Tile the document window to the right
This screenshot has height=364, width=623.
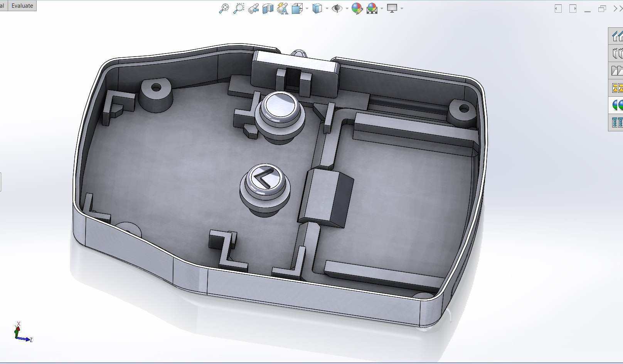coord(573,8)
